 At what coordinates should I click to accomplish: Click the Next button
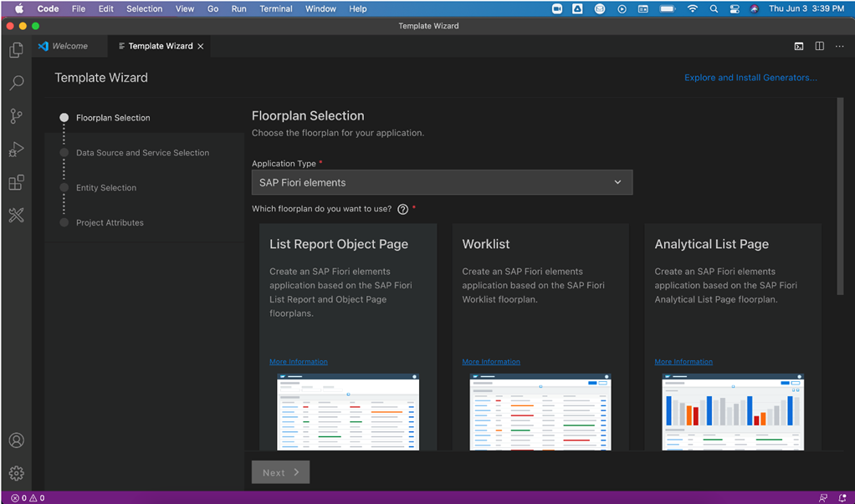click(x=281, y=472)
